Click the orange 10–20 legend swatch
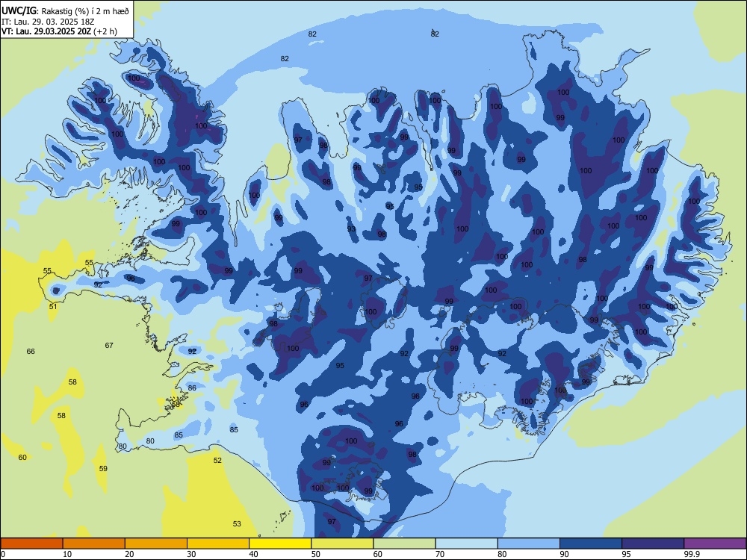Screen dimensions: 747x560 [x=94, y=544]
